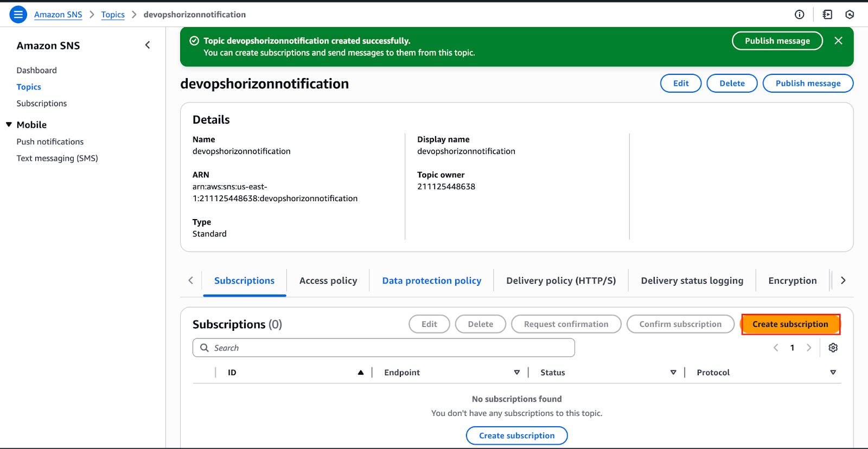
Task: Click the Protocol column header
Action: 713,373
